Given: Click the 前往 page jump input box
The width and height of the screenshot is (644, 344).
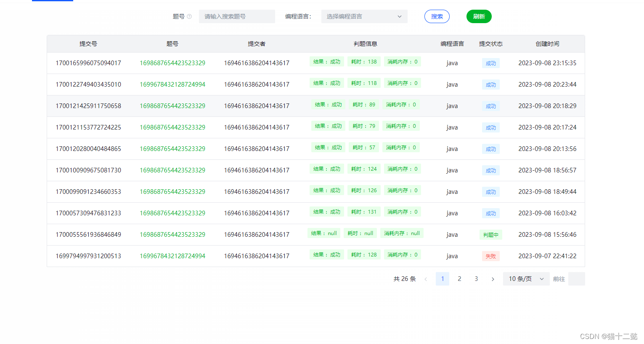Looking at the screenshot, I should pyautogui.click(x=576, y=279).
